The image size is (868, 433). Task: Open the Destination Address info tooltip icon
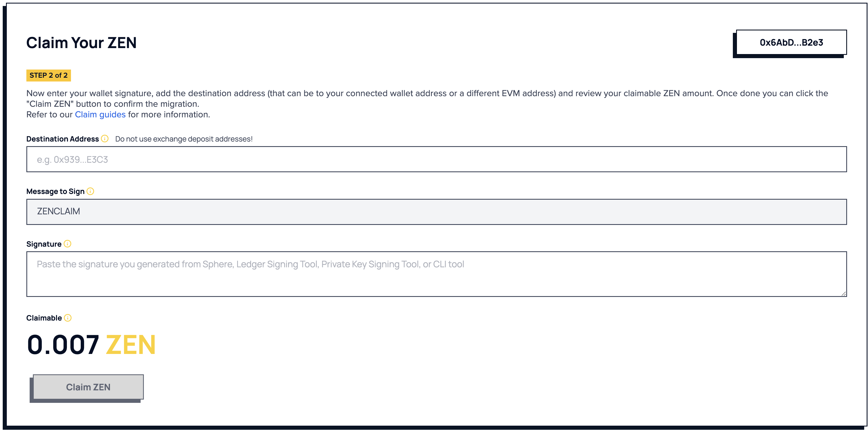coord(104,138)
